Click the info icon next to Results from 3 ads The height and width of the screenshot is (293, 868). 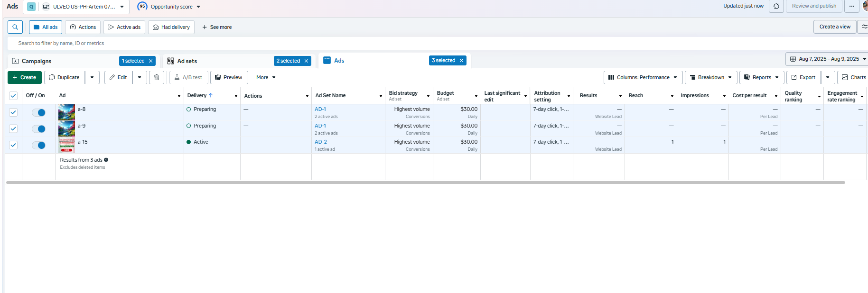click(106, 160)
